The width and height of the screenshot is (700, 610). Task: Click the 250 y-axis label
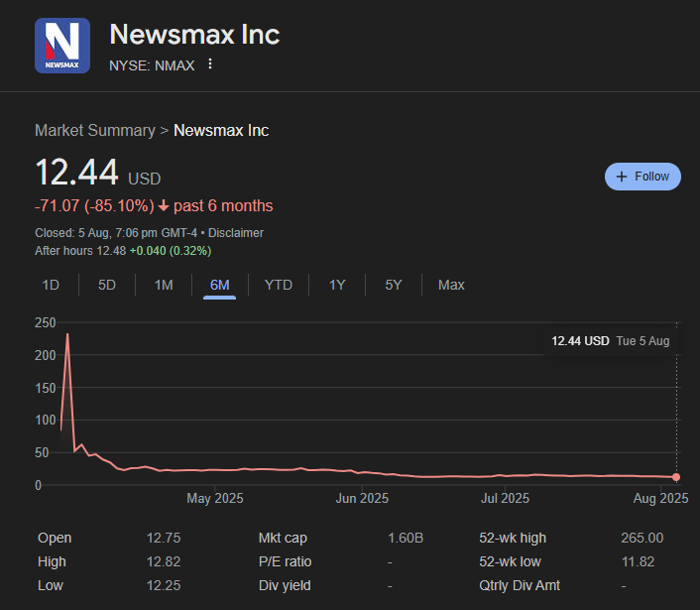click(x=45, y=322)
